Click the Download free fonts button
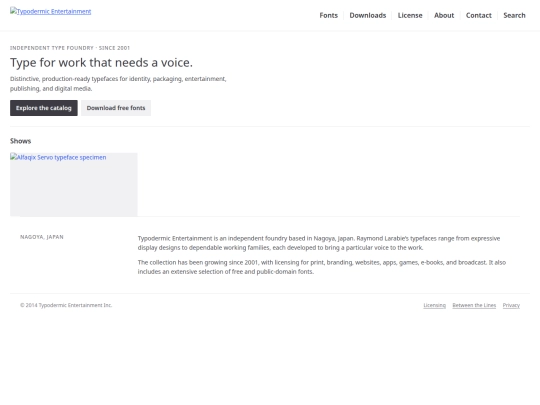540x405 pixels. coord(116,108)
